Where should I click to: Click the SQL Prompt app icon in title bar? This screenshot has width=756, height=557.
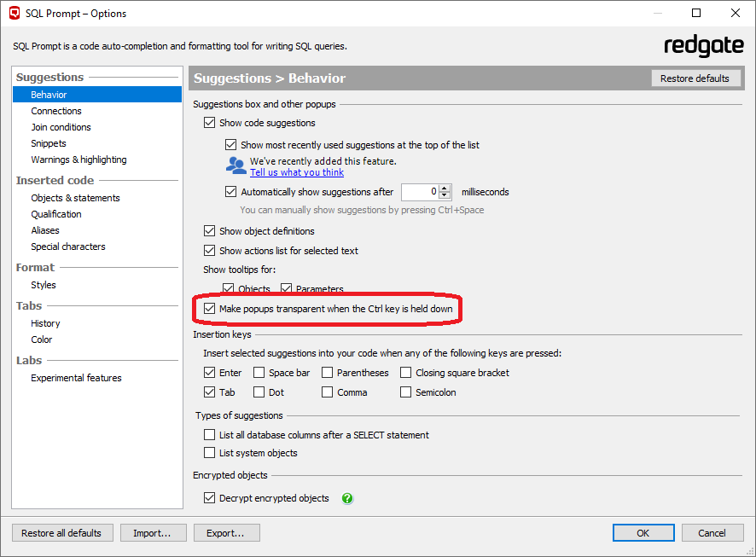(15, 14)
